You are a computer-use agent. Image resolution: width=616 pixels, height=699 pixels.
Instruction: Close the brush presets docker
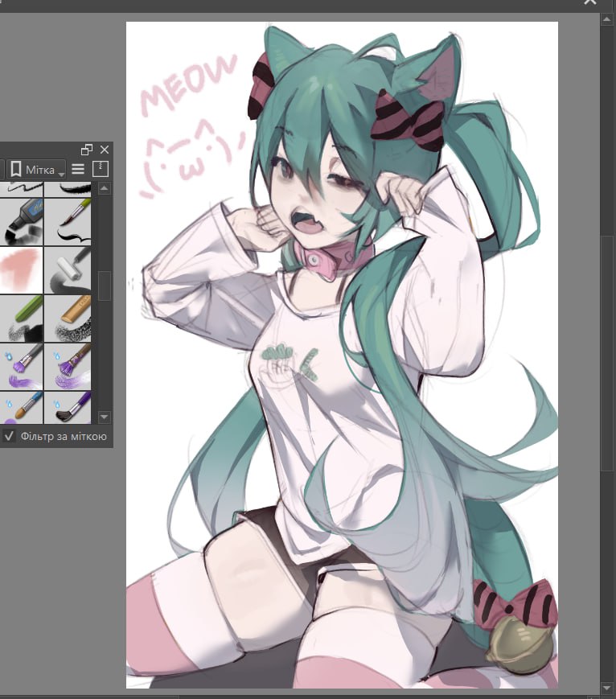(x=105, y=150)
